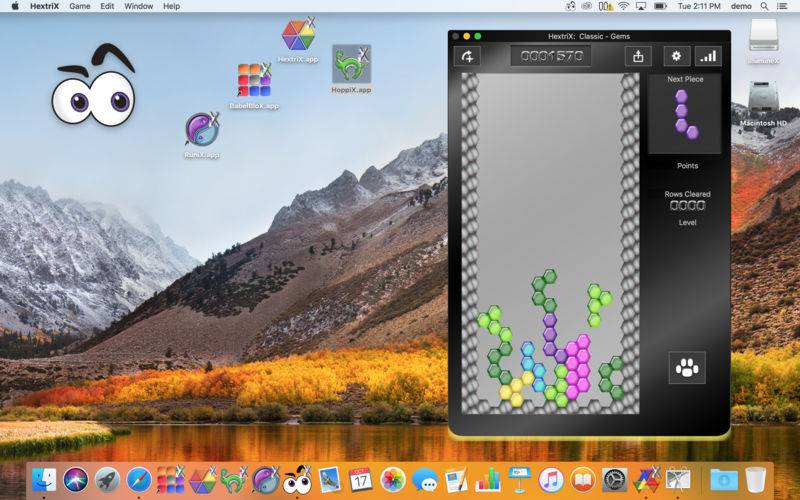Open Finder from the Dock

point(44,480)
